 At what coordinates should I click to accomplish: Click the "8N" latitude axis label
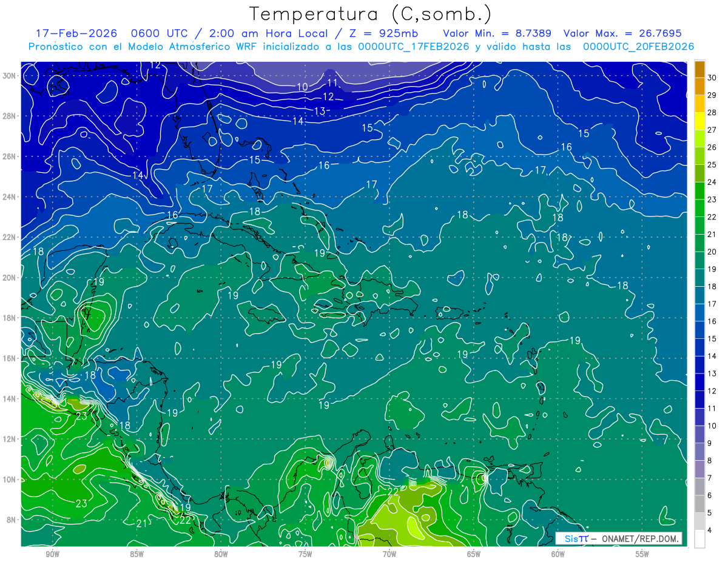pos(12,520)
